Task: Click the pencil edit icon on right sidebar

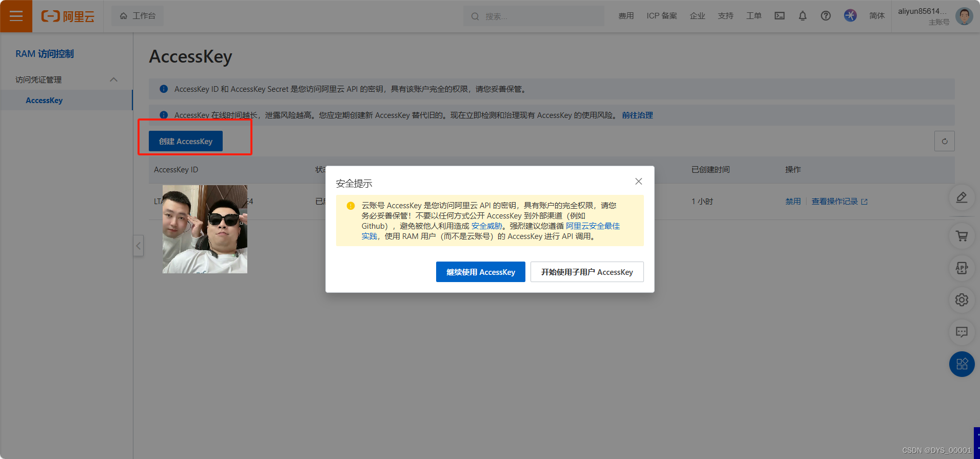Action: coord(962,197)
